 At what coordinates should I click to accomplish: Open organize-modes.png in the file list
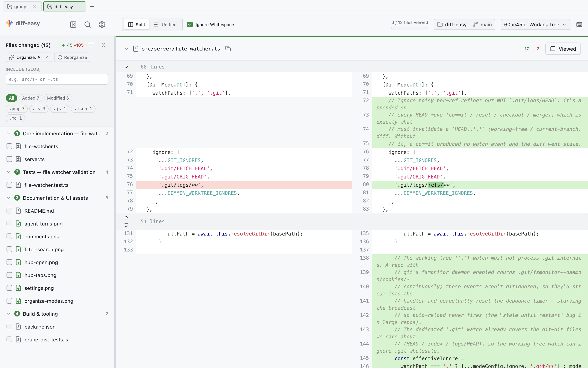pos(49,301)
